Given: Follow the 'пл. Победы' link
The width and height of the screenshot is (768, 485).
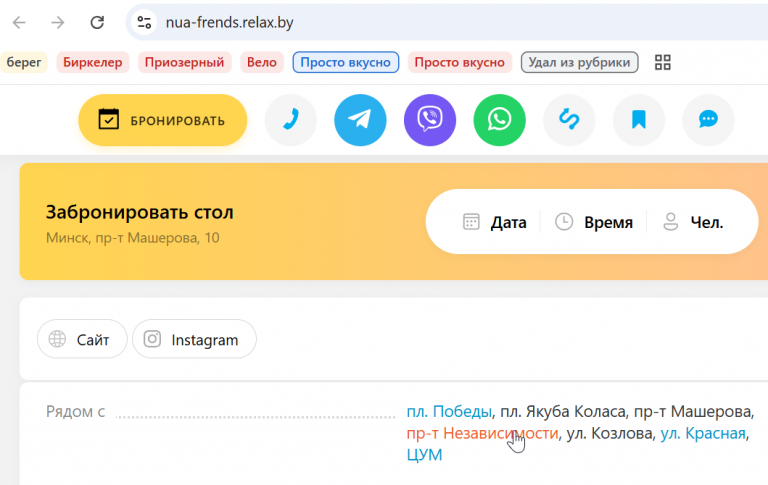Looking at the screenshot, I should [x=449, y=412].
